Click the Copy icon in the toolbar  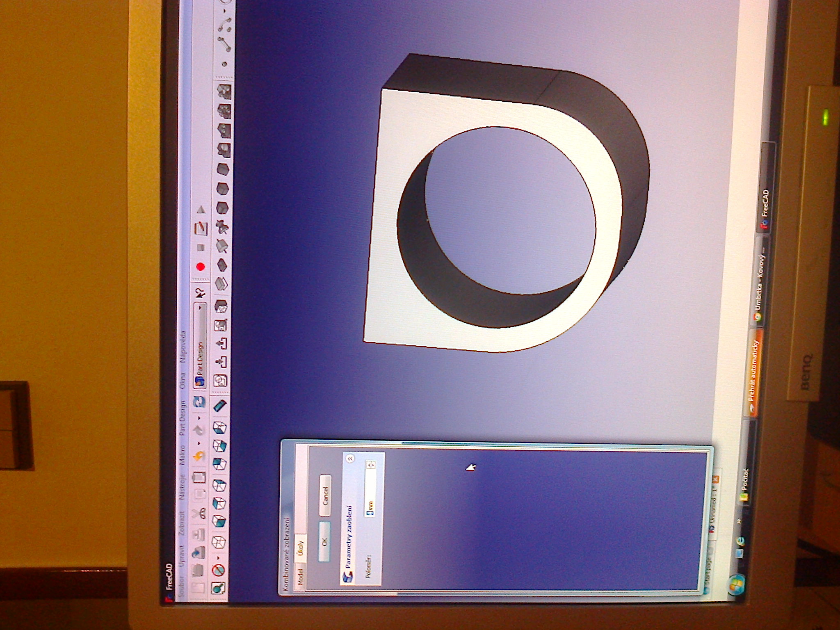tap(201, 495)
